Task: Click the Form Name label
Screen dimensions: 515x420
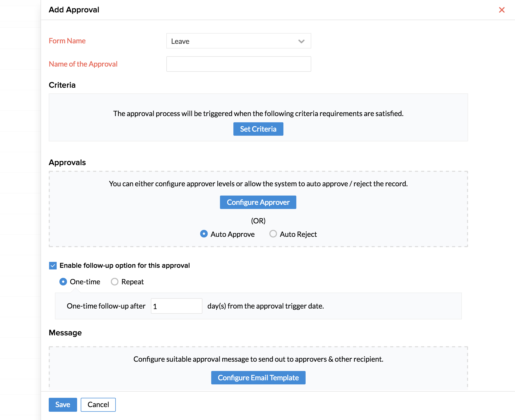Action: coord(67,41)
